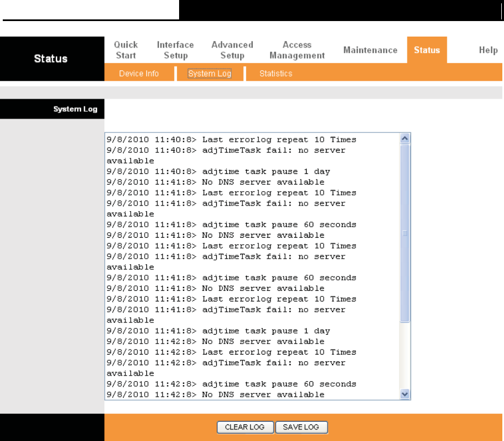
Task: Open the Maintenance tab
Action: click(370, 50)
